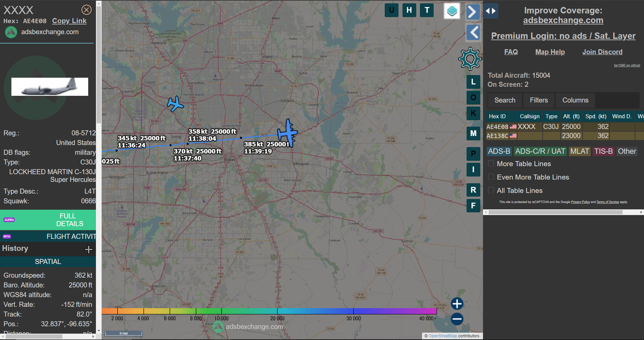
Task: Click the Copy Link hyperlink
Action: coord(69,21)
